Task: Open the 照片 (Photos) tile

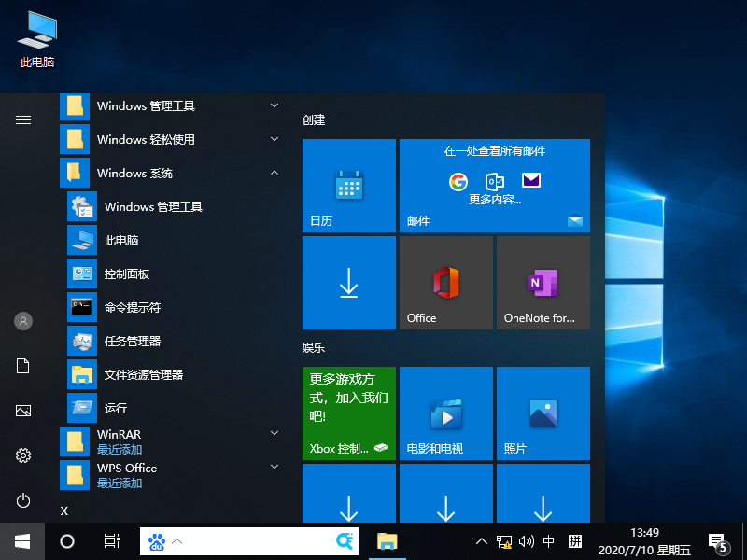Action: pos(543,413)
